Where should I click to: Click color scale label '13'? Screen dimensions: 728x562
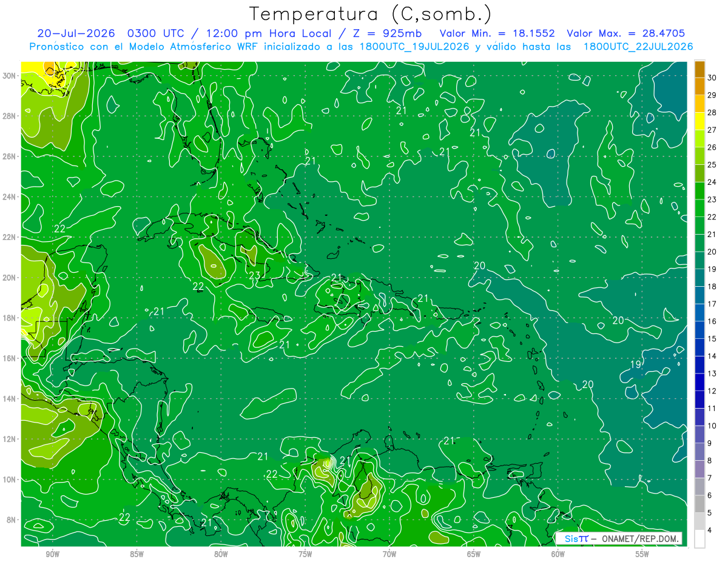pyautogui.click(x=712, y=373)
